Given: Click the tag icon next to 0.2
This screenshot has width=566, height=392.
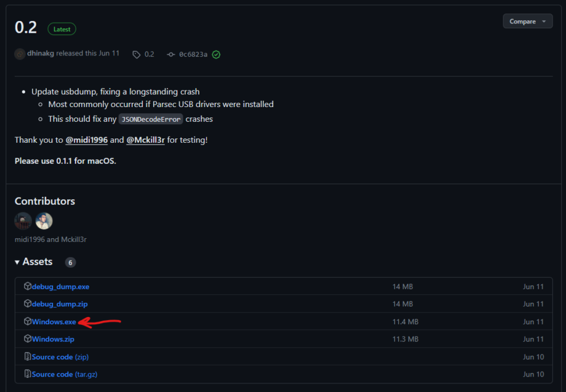Looking at the screenshot, I should [x=137, y=54].
